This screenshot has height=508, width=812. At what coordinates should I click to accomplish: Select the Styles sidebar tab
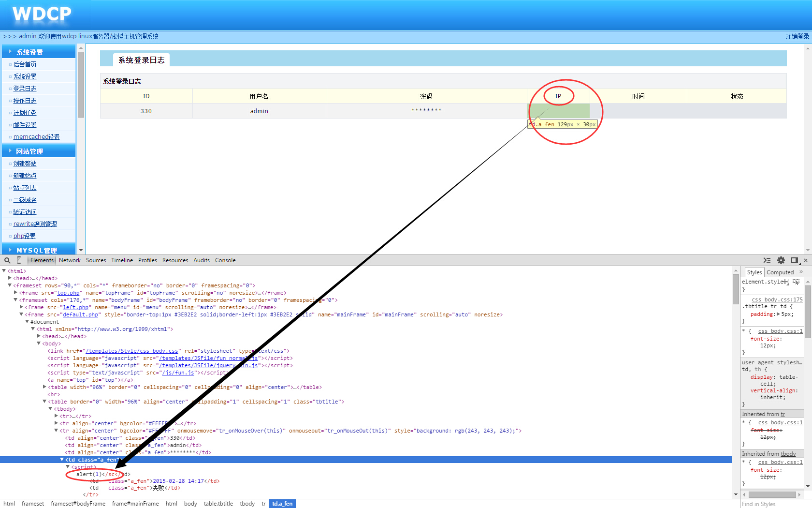pyautogui.click(x=754, y=272)
